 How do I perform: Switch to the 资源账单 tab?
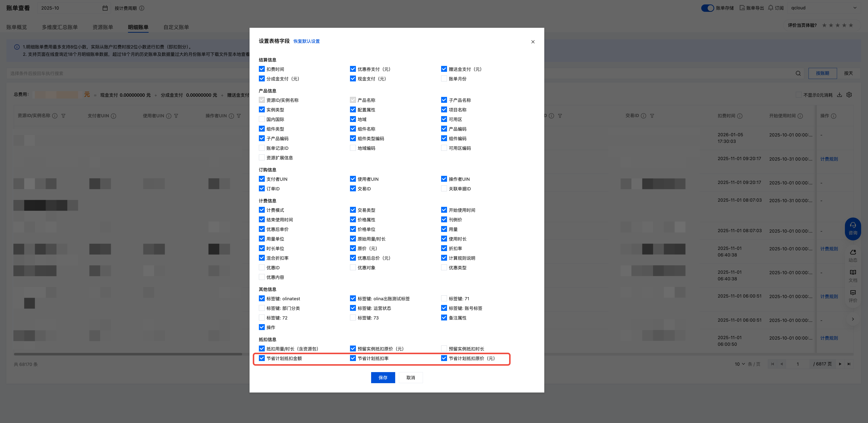click(x=103, y=27)
